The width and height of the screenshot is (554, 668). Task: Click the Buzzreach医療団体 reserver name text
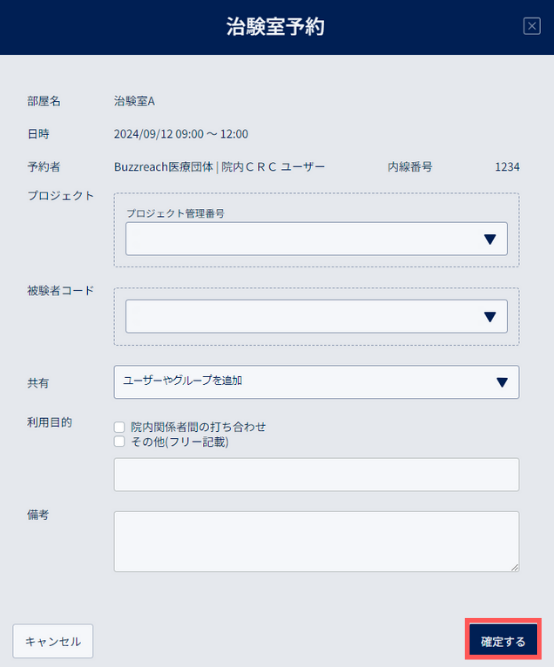[164, 167]
